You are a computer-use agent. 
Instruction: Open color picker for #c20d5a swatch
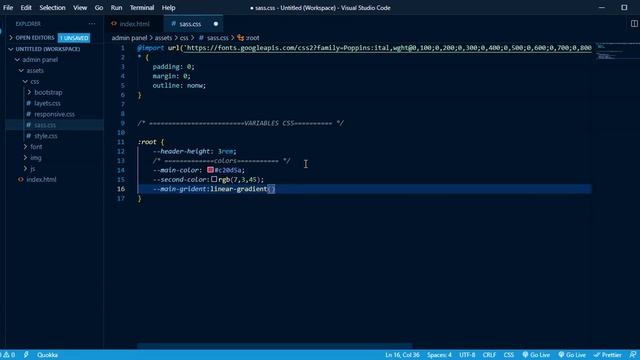(x=210, y=170)
